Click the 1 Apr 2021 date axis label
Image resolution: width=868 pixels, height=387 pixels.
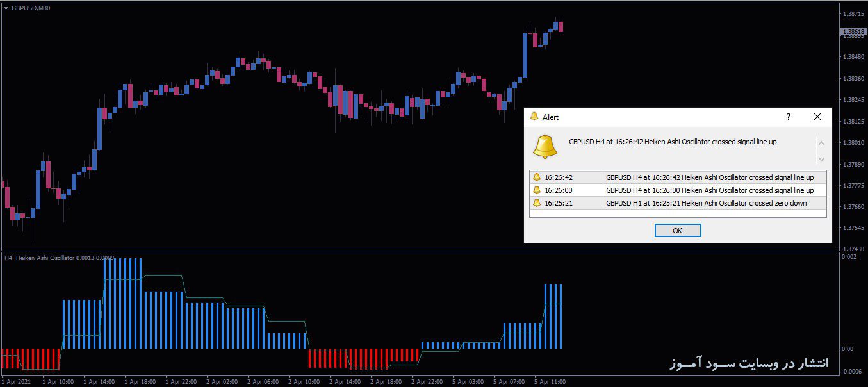(x=16, y=382)
